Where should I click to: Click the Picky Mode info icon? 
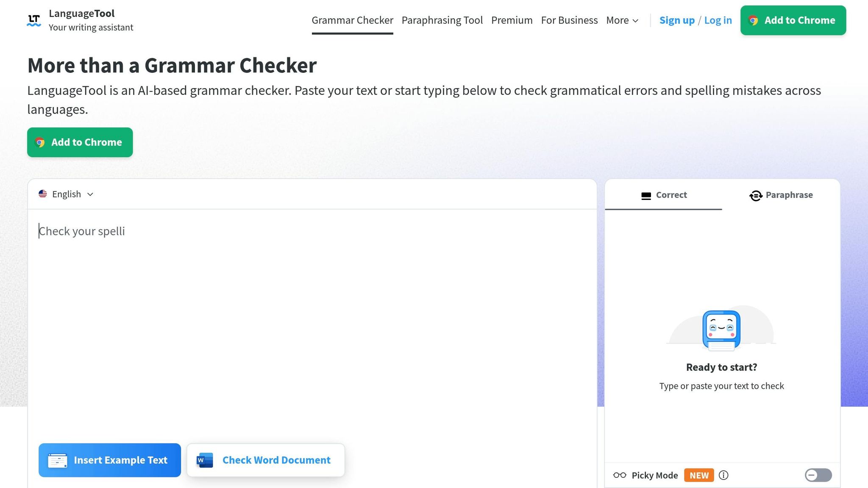(723, 475)
